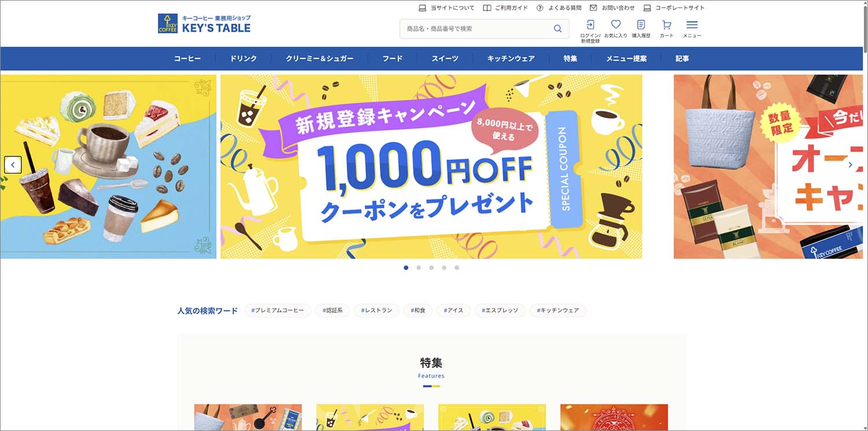Viewport: 868px width, 431px height.
Task: Click the search magnifier icon
Action: pyautogui.click(x=558, y=29)
